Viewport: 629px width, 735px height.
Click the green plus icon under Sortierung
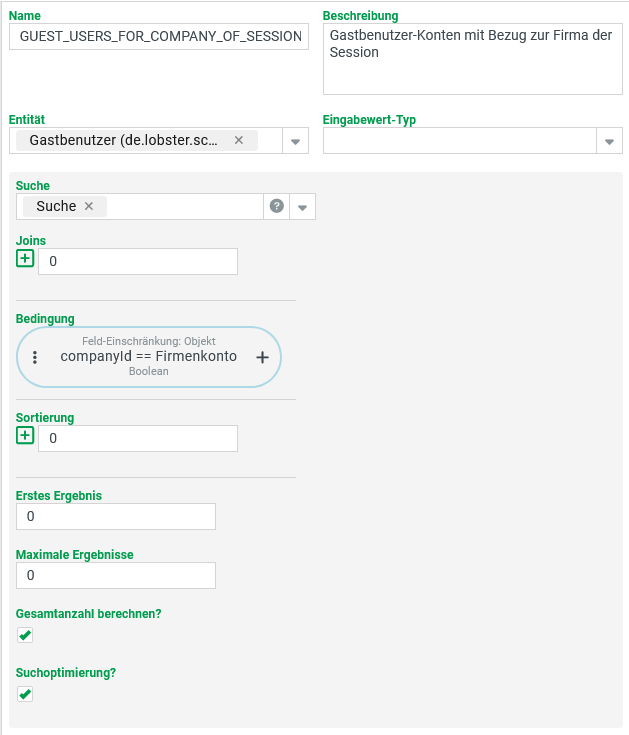pyautogui.click(x=25, y=436)
